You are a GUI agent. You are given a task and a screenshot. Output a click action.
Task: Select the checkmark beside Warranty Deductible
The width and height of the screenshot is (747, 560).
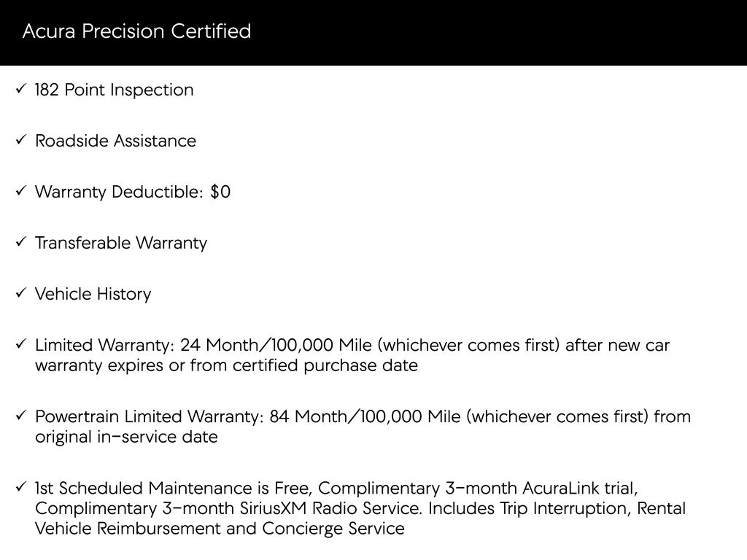point(21,192)
